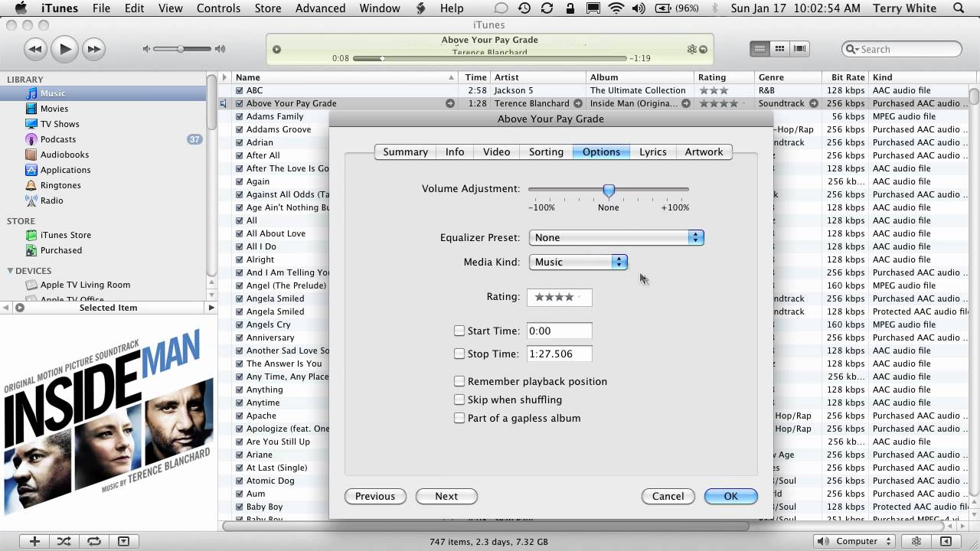980x551 pixels.
Task: Open the Advanced menu
Action: click(320, 8)
